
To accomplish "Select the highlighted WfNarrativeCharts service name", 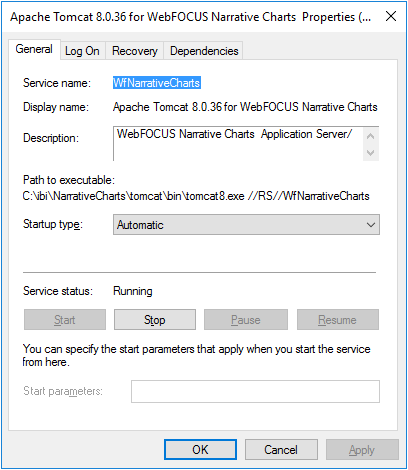I will (x=157, y=83).
